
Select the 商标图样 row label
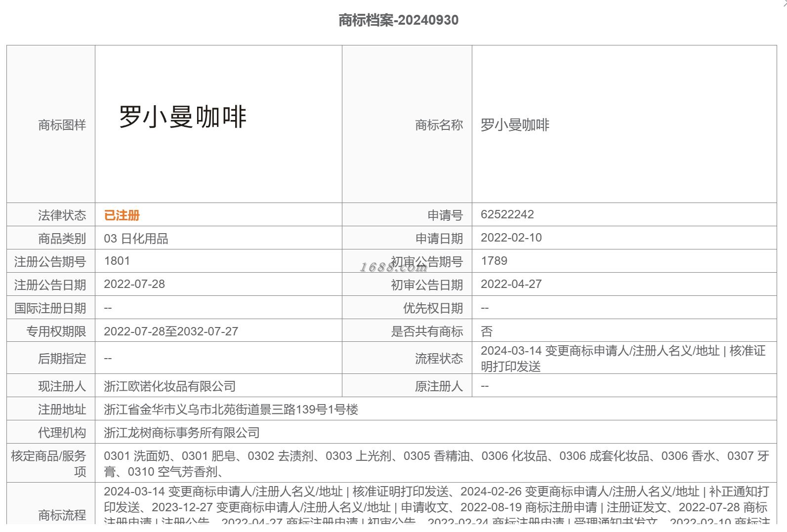[62, 125]
